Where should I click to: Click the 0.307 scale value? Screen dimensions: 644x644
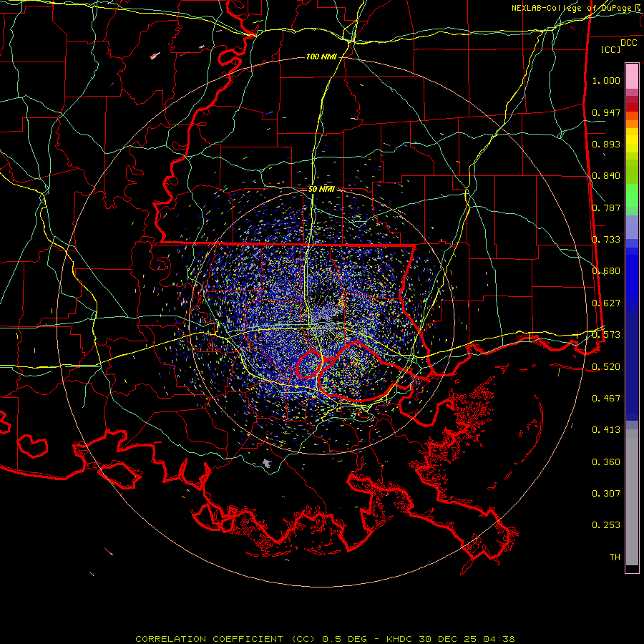pos(606,494)
